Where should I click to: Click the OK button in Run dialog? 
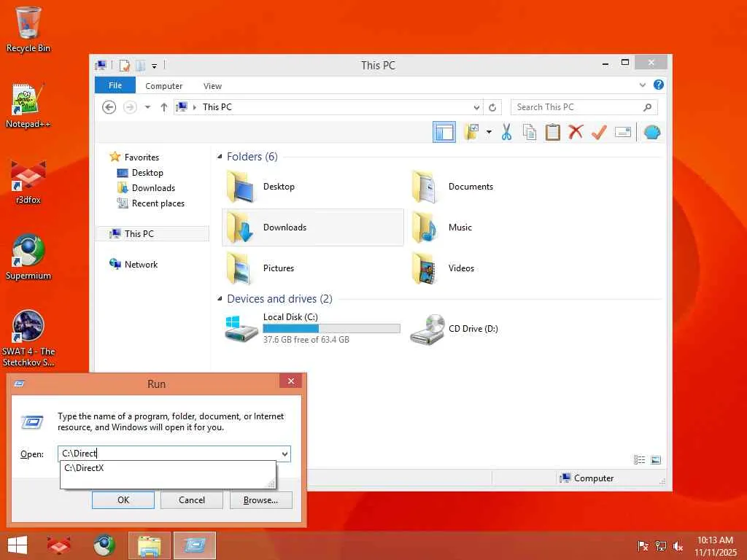coord(123,500)
